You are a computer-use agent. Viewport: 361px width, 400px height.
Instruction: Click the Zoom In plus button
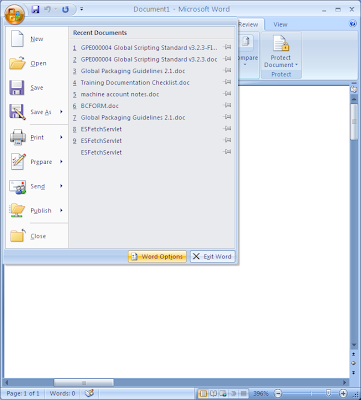[x=343, y=394]
